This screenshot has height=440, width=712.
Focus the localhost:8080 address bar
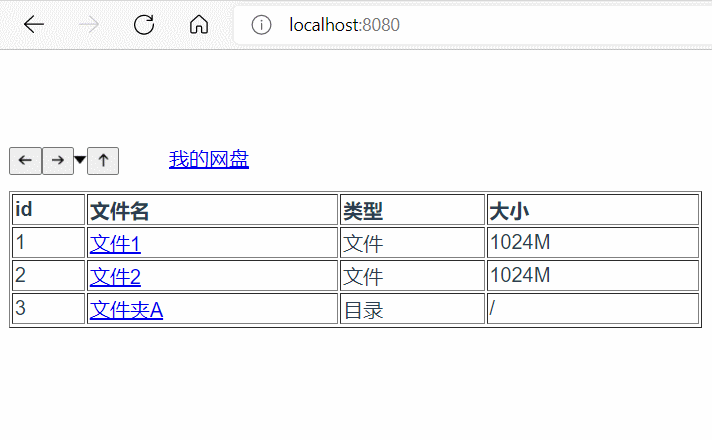(x=450, y=25)
